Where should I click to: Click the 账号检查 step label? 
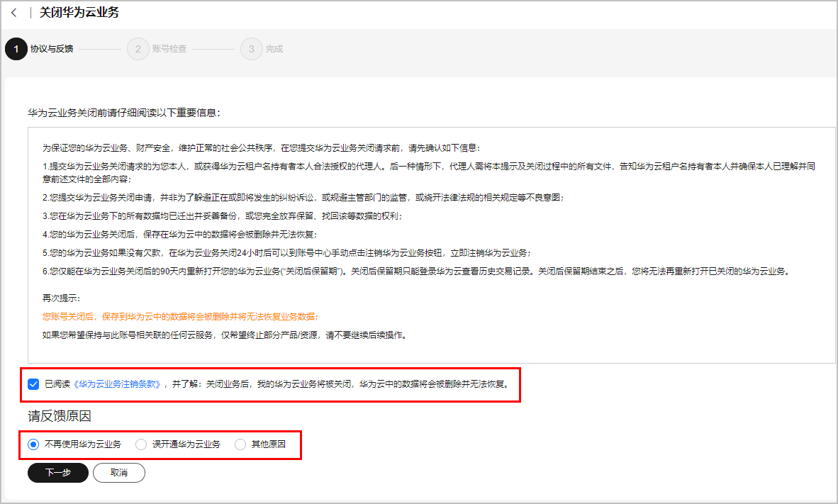[169, 49]
